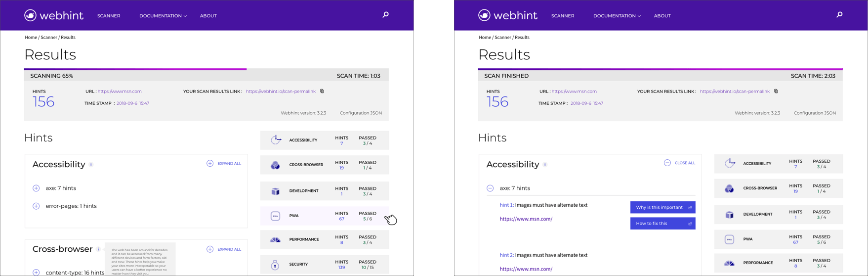
Task: Click Cross-browser category icon in right screen summary
Action: 729,188
